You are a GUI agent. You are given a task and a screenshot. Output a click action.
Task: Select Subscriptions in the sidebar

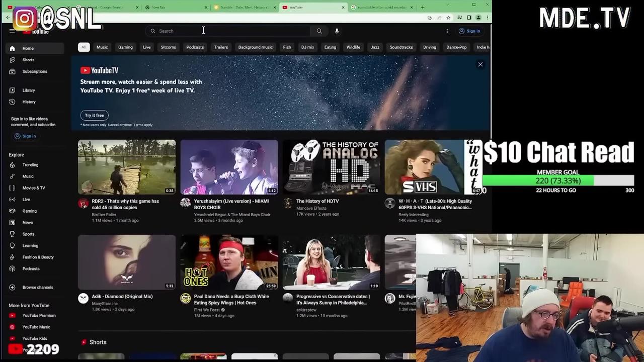[x=35, y=71]
